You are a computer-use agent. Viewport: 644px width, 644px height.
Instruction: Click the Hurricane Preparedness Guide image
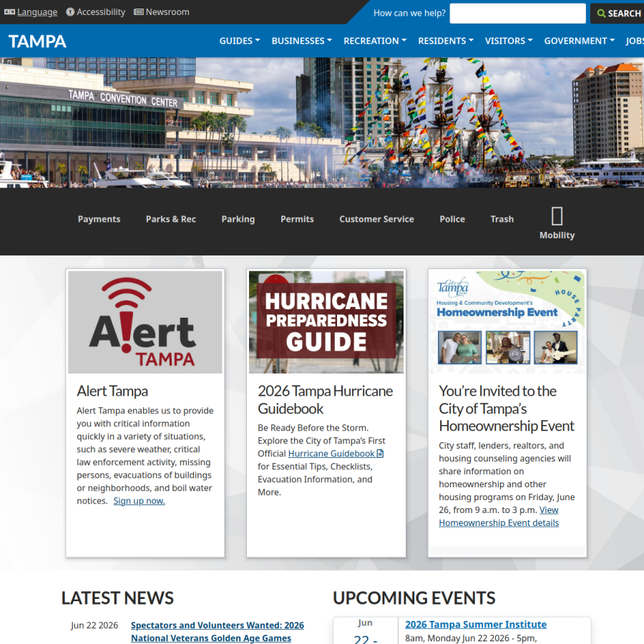[326, 322]
